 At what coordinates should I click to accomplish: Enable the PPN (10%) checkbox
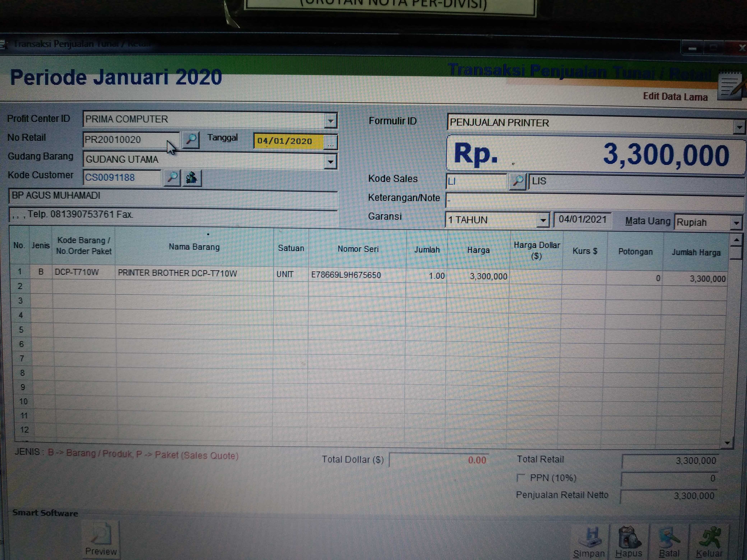521,478
